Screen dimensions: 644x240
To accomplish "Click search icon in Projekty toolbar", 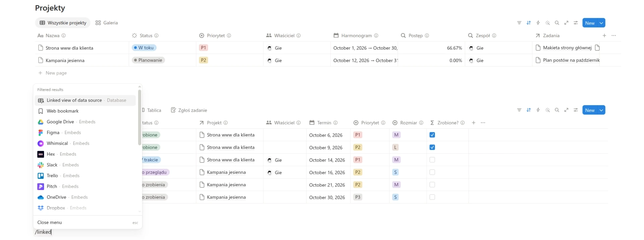I will point(557,23).
